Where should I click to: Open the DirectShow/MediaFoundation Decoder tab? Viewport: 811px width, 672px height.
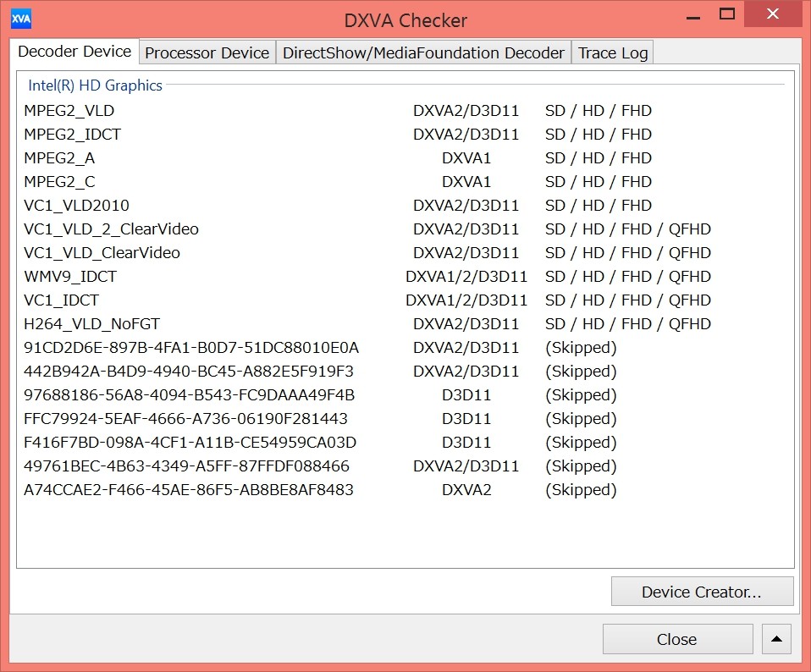[x=423, y=52]
